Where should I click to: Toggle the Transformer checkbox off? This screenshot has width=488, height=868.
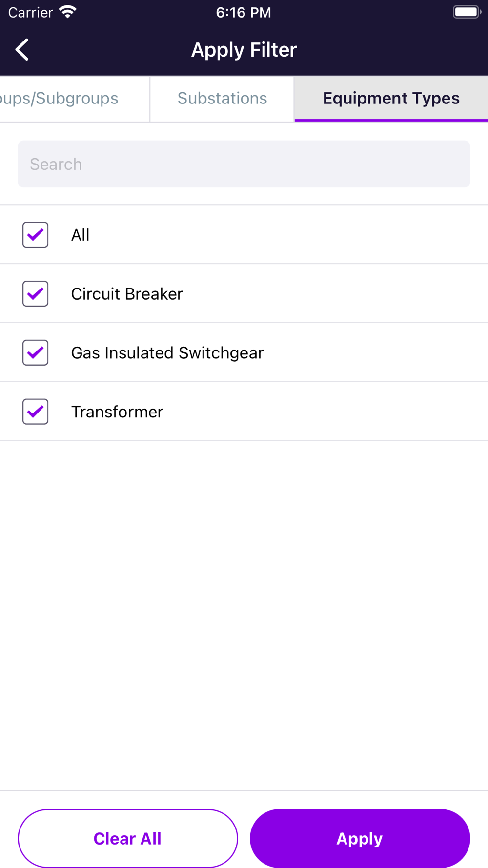click(x=35, y=412)
